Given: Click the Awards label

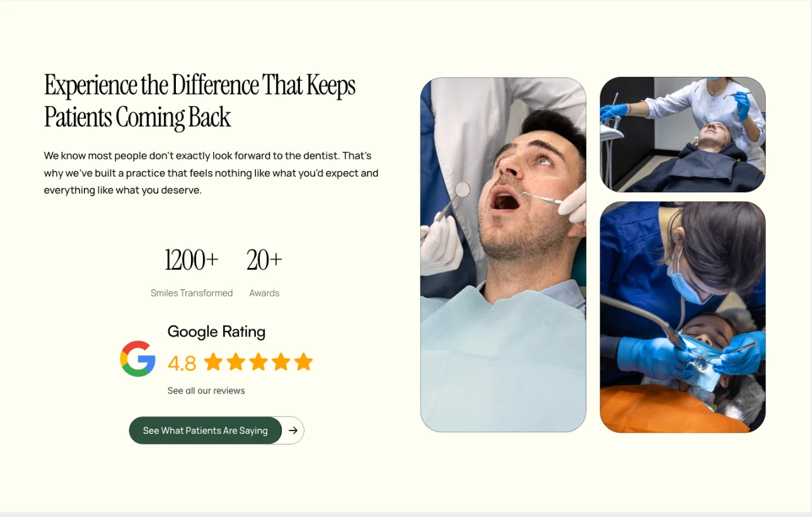Looking at the screenshot, I should (264, 293).
